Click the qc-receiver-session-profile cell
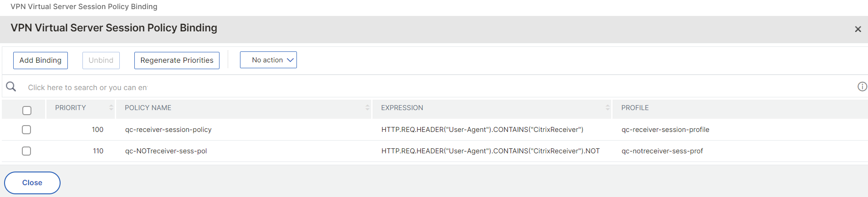The height and width of the screenshot is (197, 868). 665,130
